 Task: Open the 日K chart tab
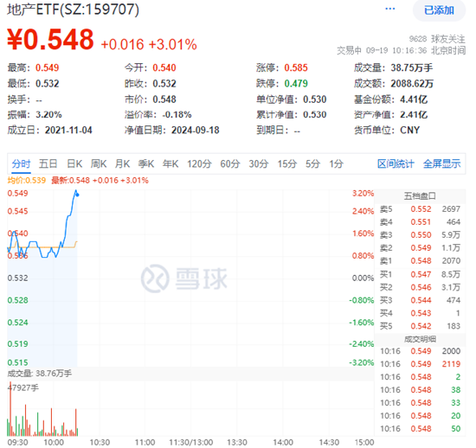pos(74,164)
